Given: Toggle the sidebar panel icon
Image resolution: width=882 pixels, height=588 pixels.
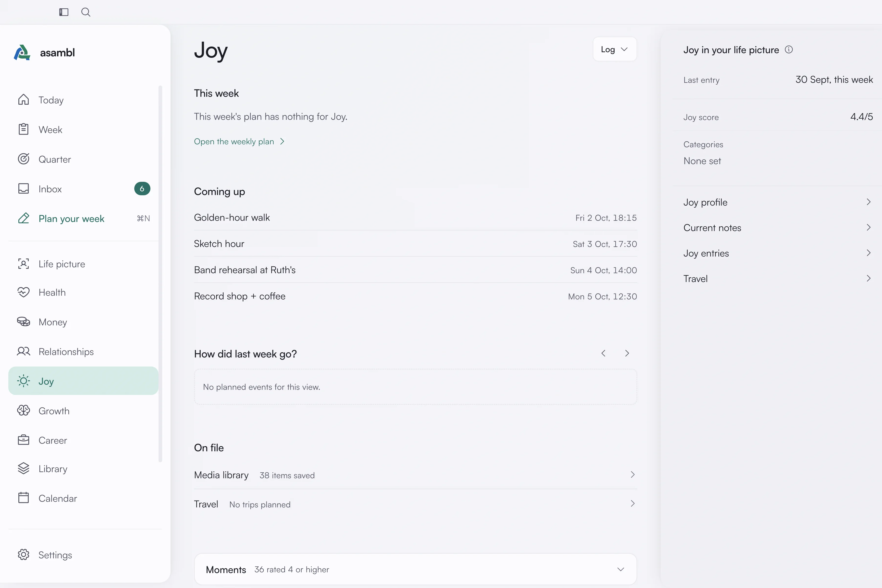Looking at the screenshot, I should click(x=64, y=12).
